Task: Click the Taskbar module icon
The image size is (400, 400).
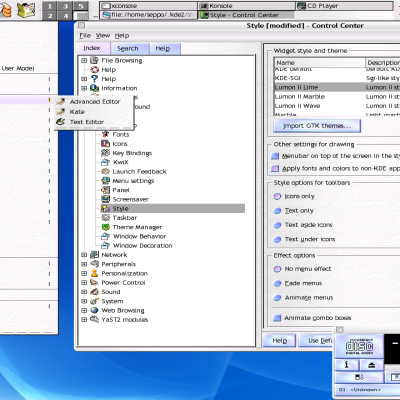Action: pos(106,218)
